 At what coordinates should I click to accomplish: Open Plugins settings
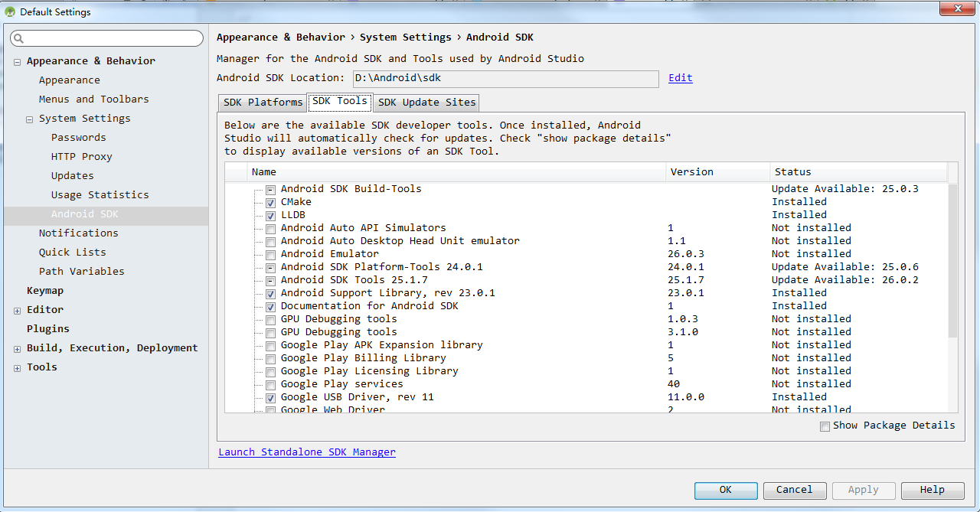48,329
